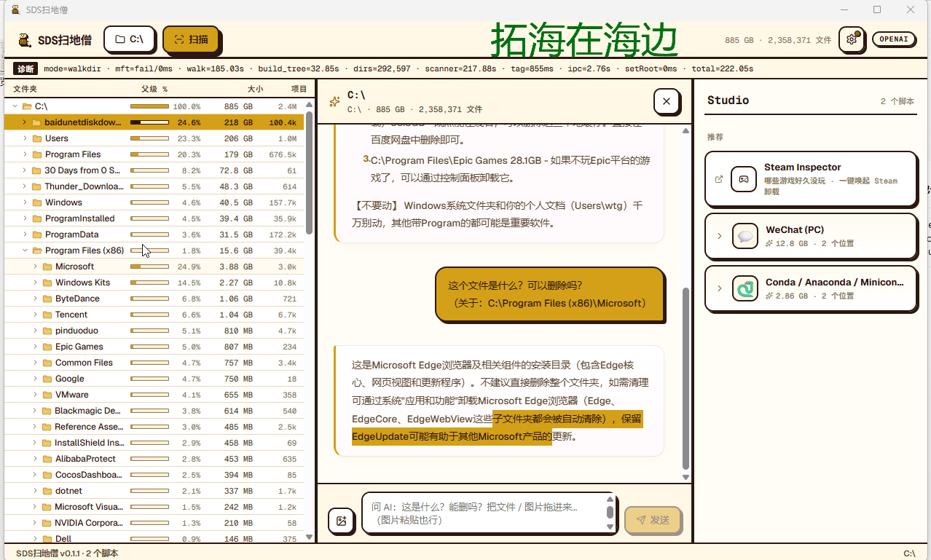Sort by the 项目 column header
The height and width of the screenshot is (560, 931).
299,89
